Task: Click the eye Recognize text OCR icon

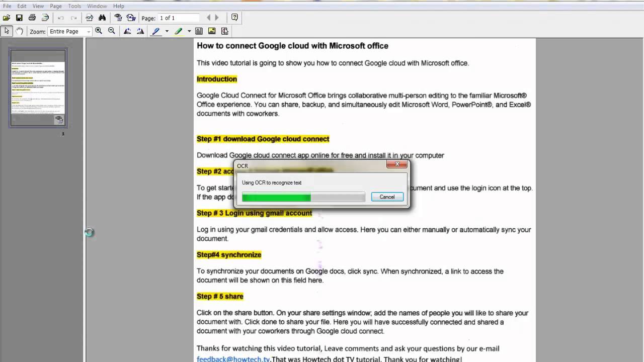Action: pyautogui.click(x=118, y=18)
